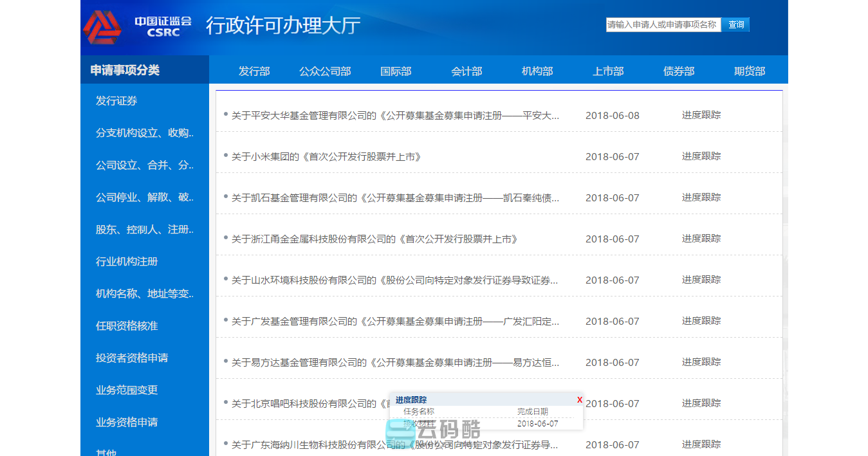Close the 进度跟踪 progress popup

coord(578,399)
